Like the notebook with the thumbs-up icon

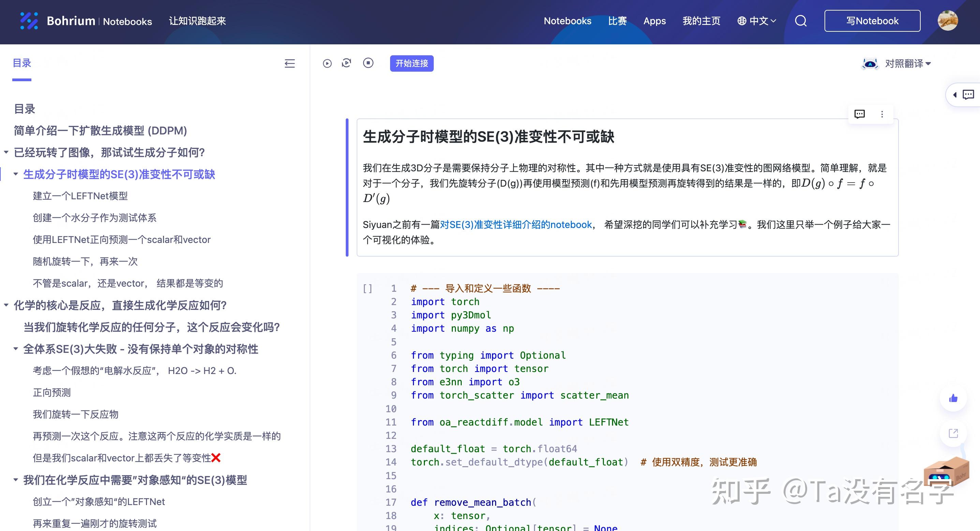point(953,398)
